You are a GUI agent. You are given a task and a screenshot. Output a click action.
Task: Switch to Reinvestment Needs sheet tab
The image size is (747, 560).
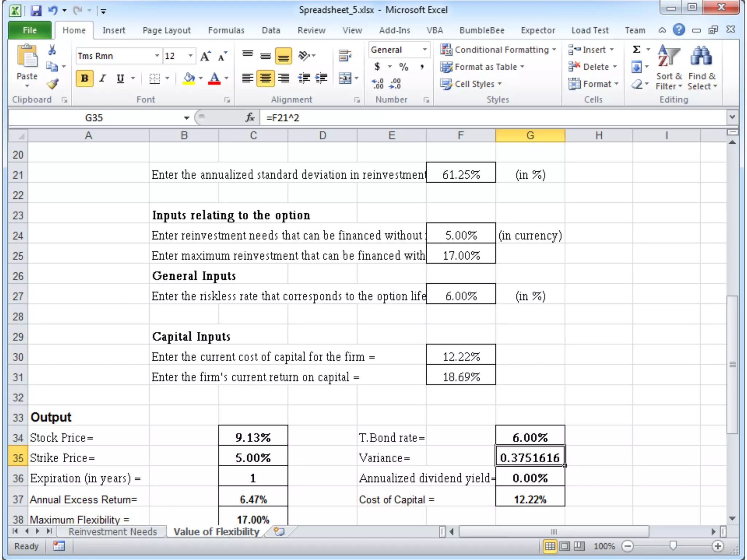point(112,532)
